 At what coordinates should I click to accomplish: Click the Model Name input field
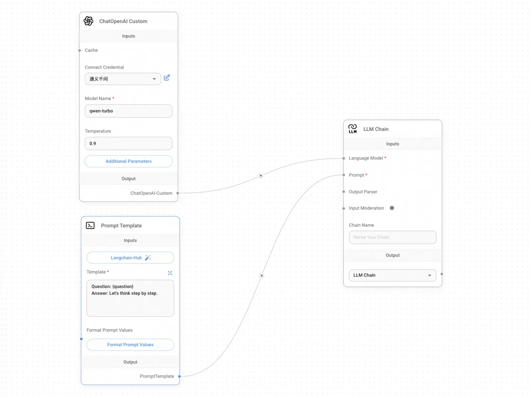tap(128, 111)
